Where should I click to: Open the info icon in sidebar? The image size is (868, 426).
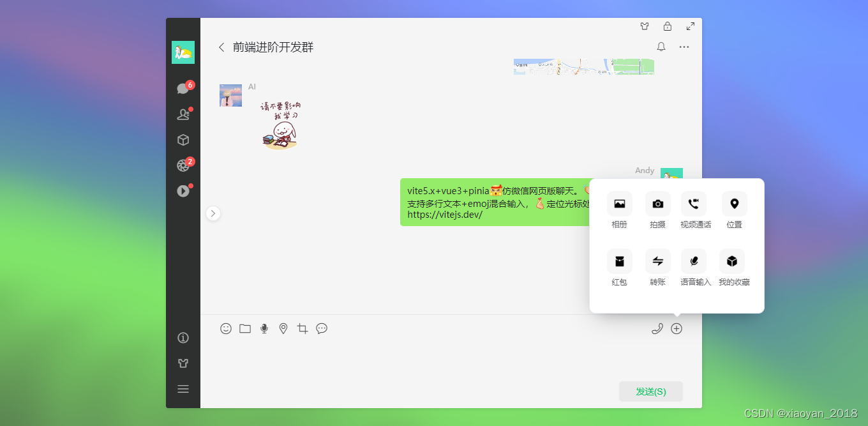coord(183,338)
